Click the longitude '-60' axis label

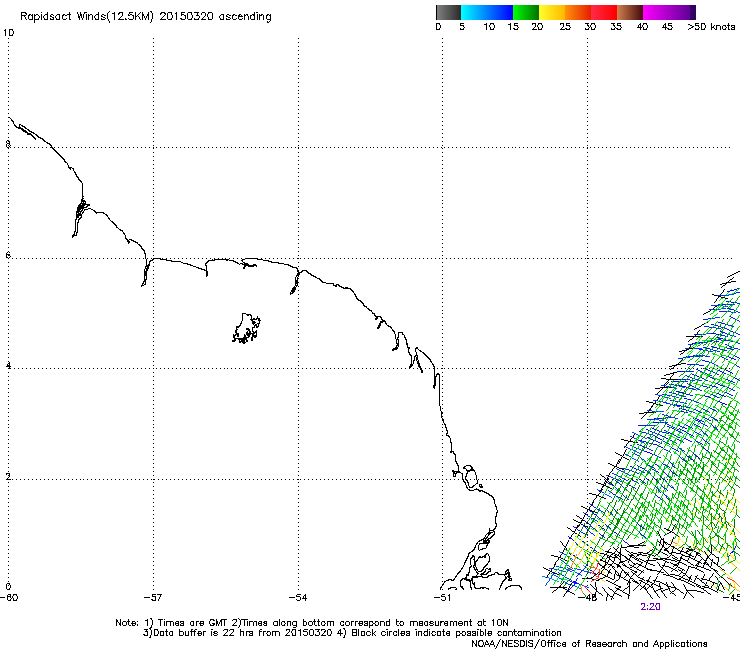point(9,598)
